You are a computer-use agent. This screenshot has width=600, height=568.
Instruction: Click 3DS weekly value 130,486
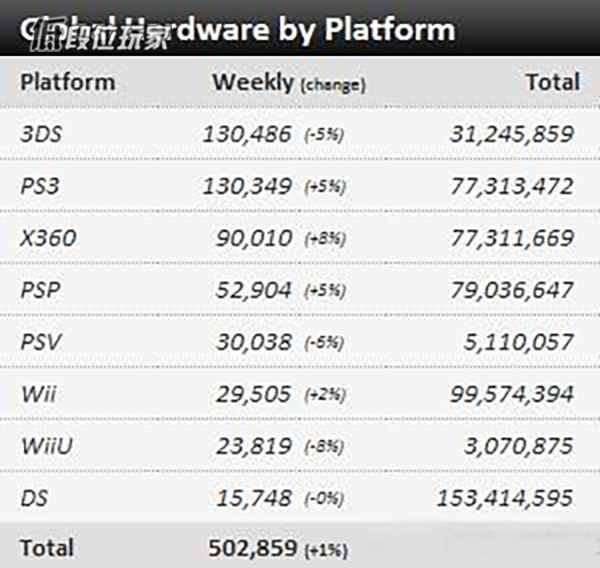pos(247,133)
